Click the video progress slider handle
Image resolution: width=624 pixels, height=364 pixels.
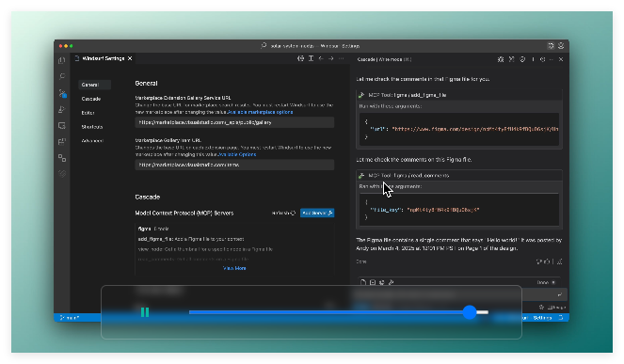(470, 312)
